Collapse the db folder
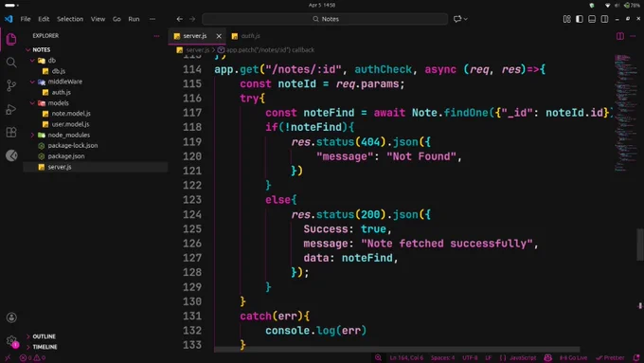 pos(32,61)
